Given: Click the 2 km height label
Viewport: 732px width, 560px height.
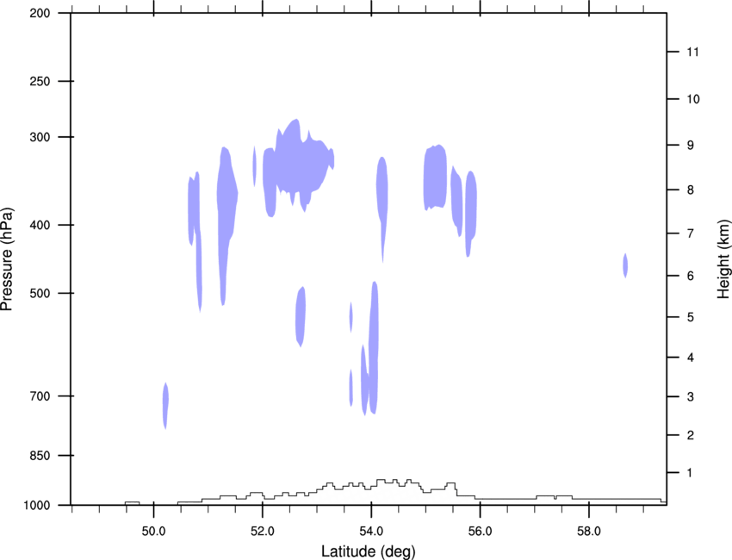Looking at the screenshot, I should click(691, 435).
